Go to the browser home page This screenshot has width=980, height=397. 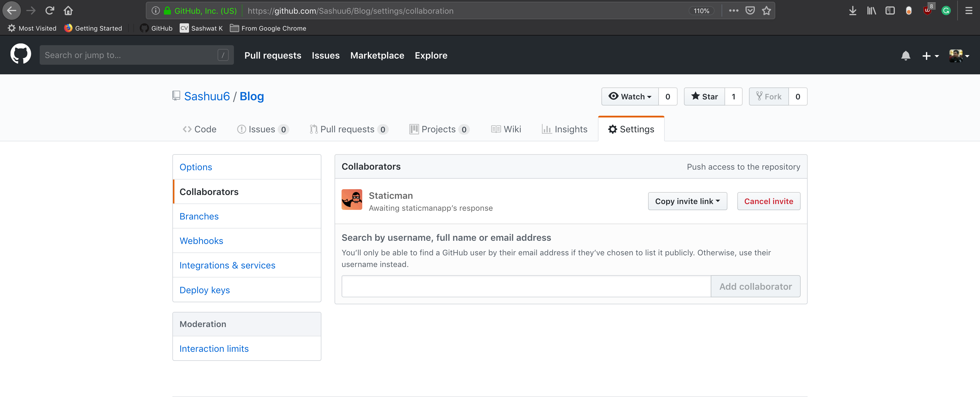69,11
